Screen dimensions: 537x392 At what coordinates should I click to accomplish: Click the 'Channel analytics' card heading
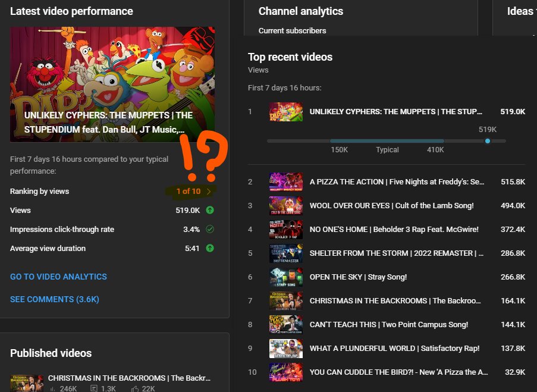(x=301, y=11)
